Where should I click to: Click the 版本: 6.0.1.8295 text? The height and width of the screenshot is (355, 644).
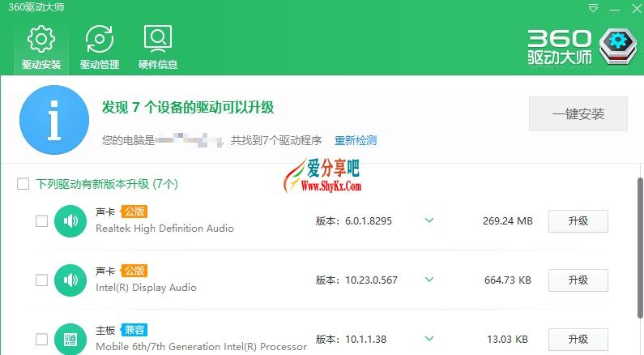pos(354,221)
